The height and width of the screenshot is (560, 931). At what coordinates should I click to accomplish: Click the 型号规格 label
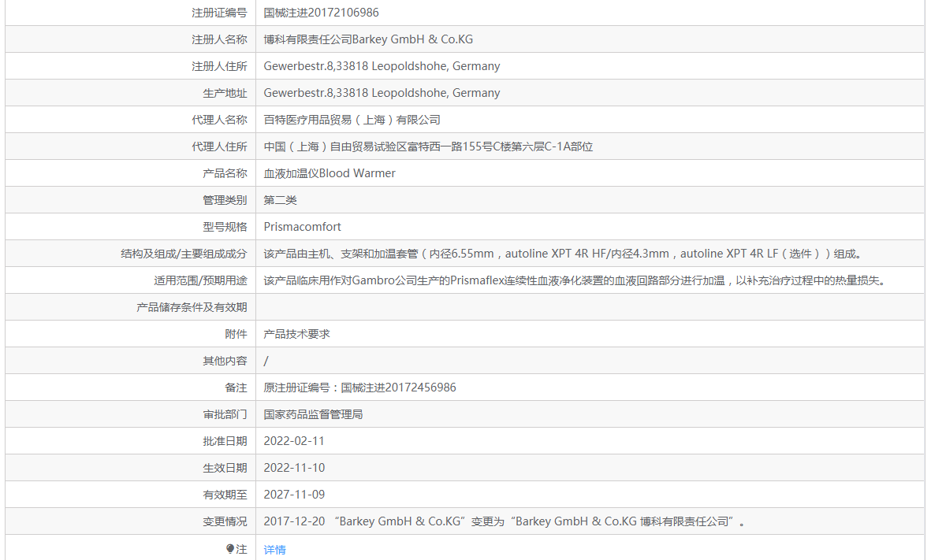tap(225, 227)
